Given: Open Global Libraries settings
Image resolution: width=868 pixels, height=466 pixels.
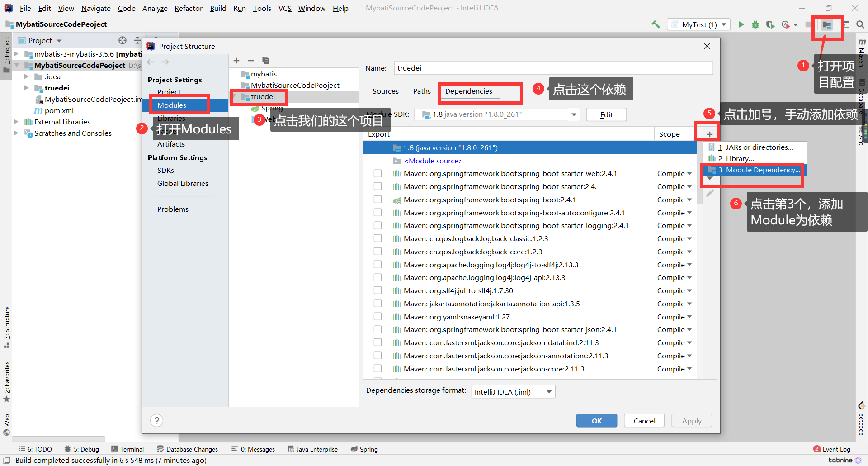Looking at the screenshot, I should click(183, 183).
